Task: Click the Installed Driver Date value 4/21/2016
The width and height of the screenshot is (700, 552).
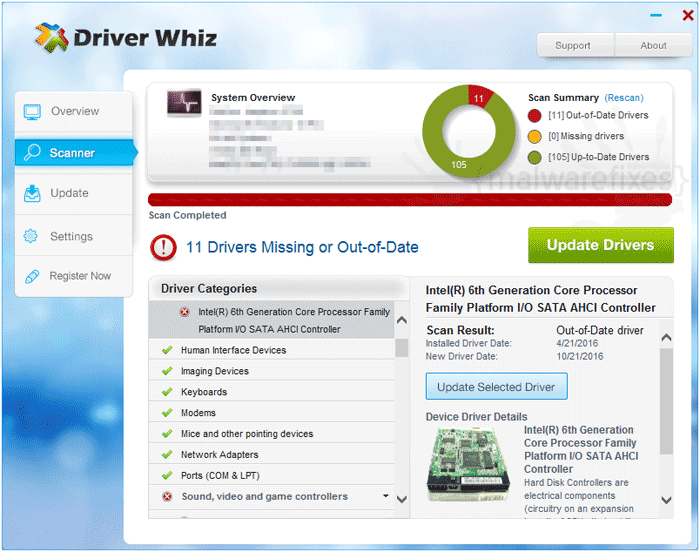Action: (577, 343)
